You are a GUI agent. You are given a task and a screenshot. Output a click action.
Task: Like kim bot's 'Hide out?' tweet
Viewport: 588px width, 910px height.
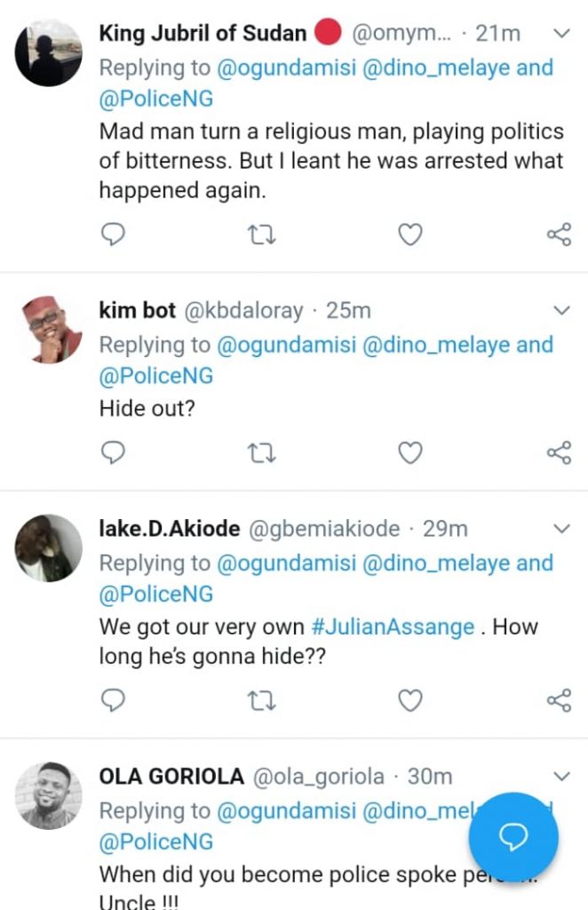pos(409,453)
